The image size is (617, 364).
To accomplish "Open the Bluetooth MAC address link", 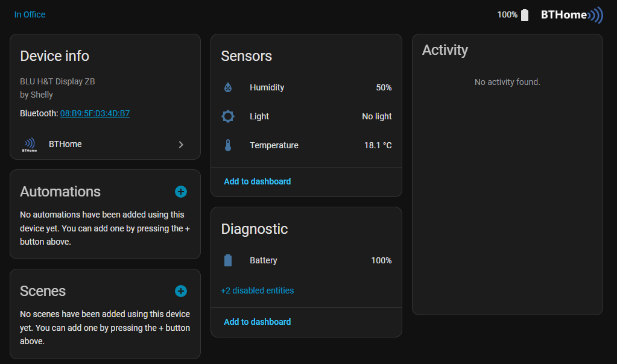I will (95, 113).
